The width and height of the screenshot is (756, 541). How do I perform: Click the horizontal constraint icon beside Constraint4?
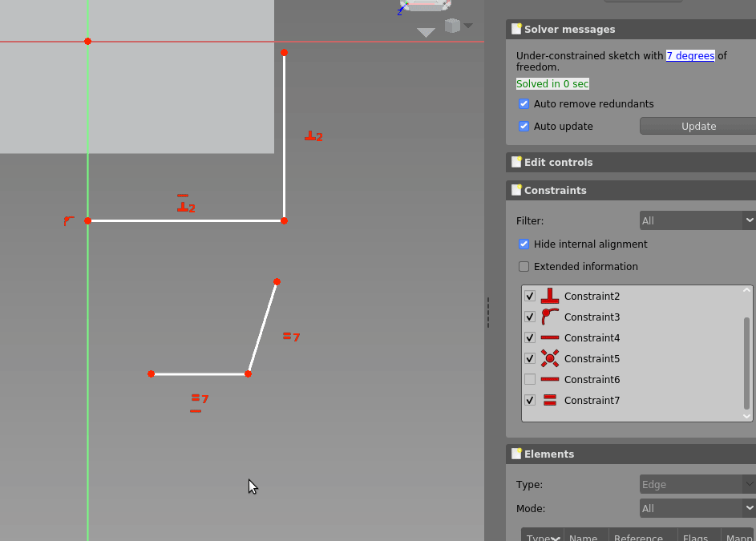coord(549,337)
